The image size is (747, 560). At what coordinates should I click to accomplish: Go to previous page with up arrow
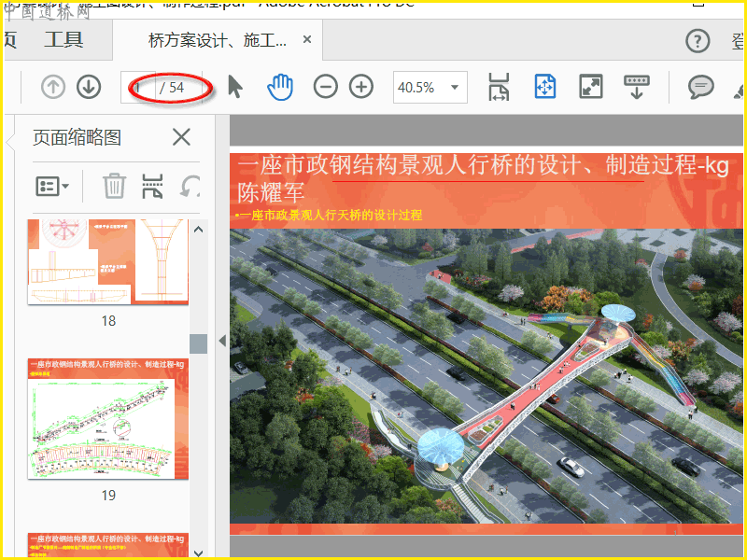point(53,87)
